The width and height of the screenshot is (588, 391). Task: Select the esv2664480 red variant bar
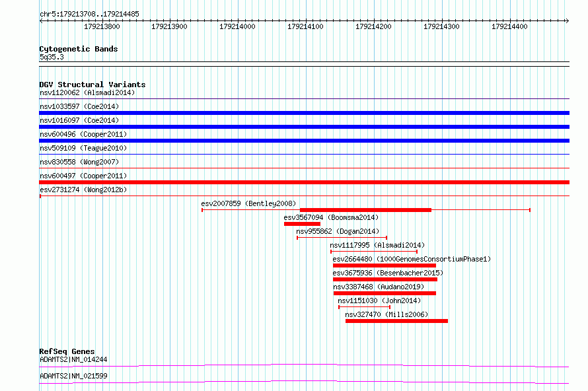385,266
